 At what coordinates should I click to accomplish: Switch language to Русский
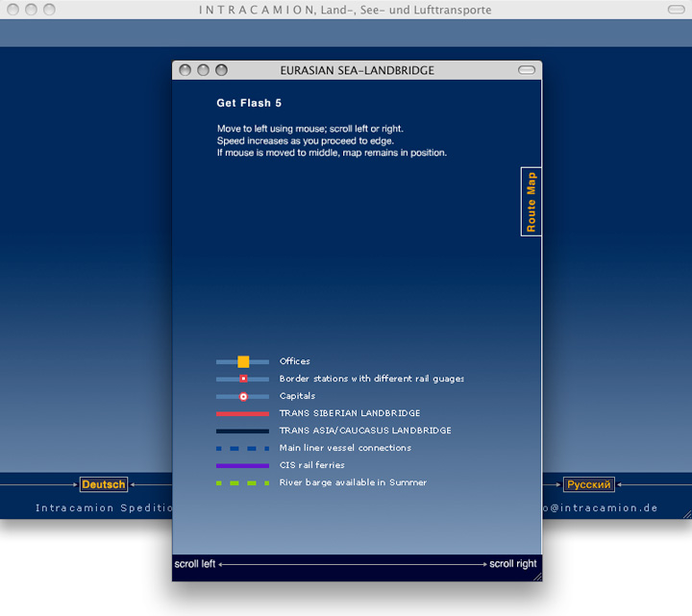point(588,484)
